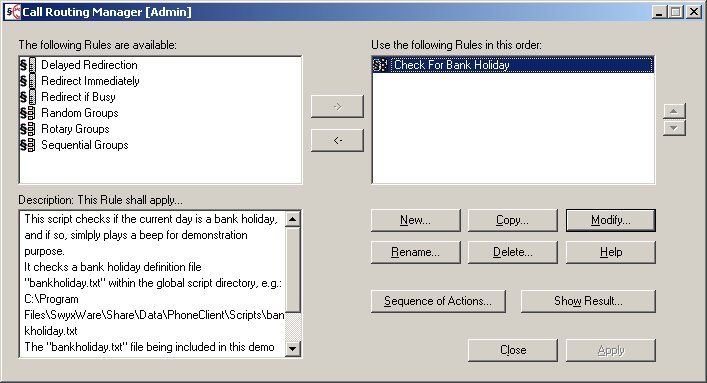Viewport: 707px width, 383px height.
Task: Maximize the Call Routing Manager window
Action: [x=675, y=12]
